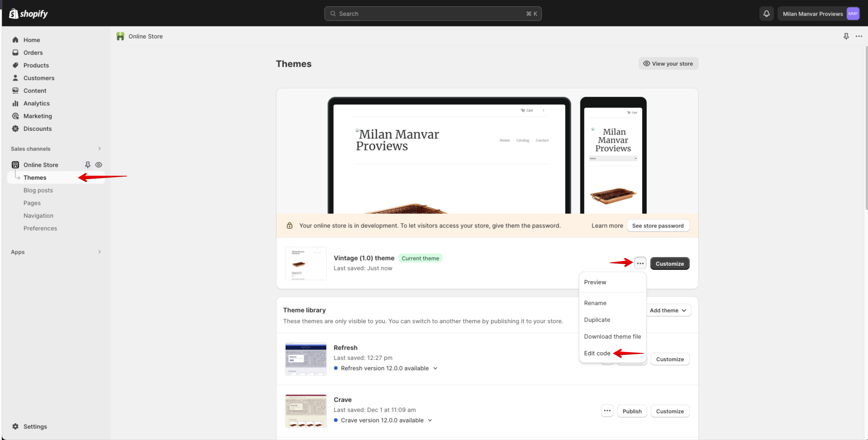
Task: Click the Products tag icon
Action: tap(15, 65)
